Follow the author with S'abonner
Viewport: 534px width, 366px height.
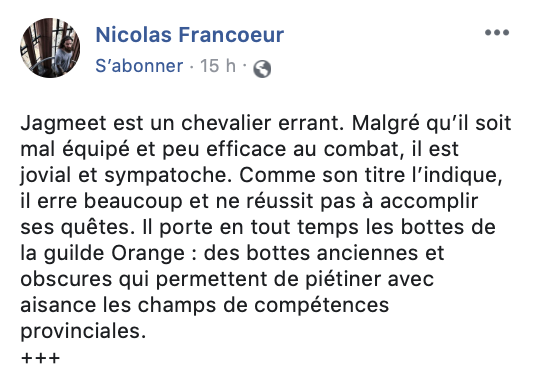coord(139,66)
